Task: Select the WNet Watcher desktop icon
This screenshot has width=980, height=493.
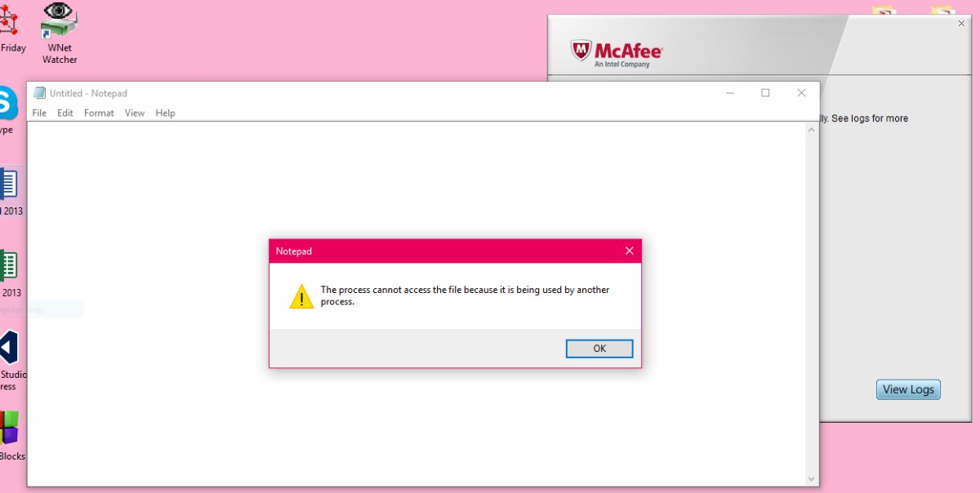Action: [59, 33]
